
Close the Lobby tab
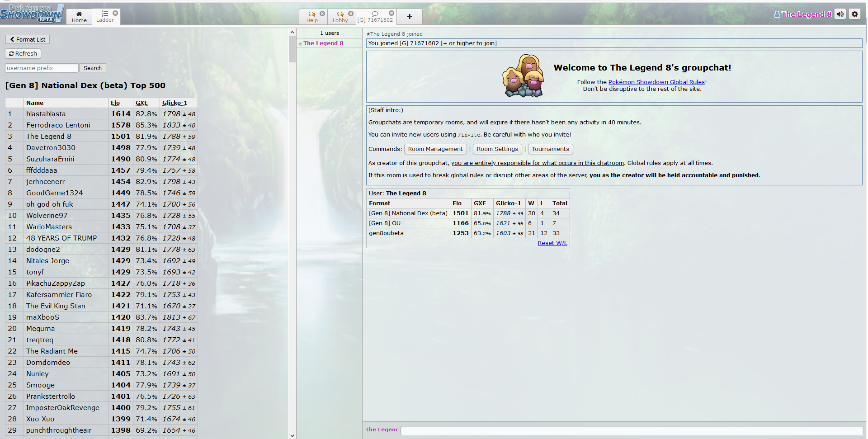point(351,14)
